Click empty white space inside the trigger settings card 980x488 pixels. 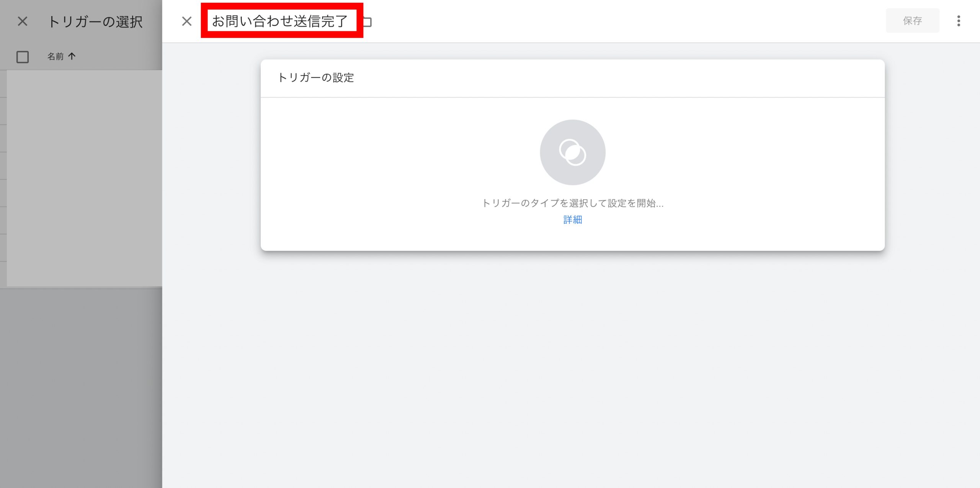(x=383, y=172)
